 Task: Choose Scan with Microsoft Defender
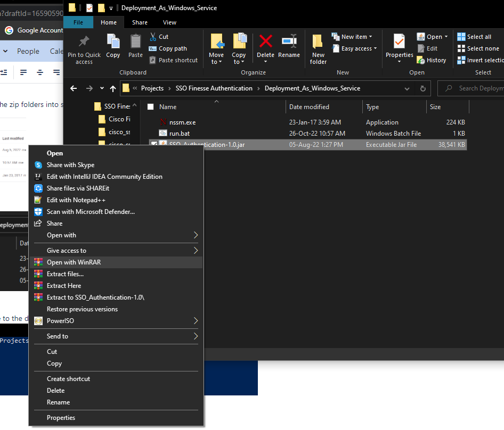tap(91, 212)
